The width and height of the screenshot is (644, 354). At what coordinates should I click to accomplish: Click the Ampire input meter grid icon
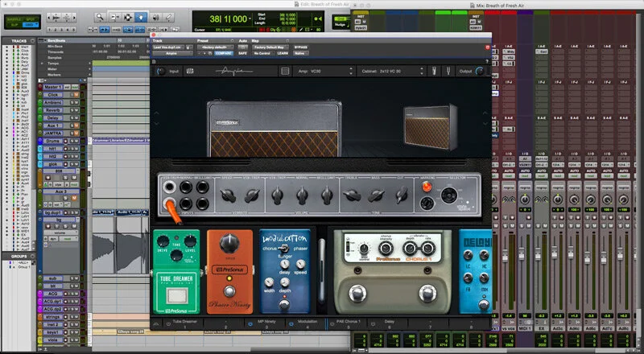click(190, 72)
